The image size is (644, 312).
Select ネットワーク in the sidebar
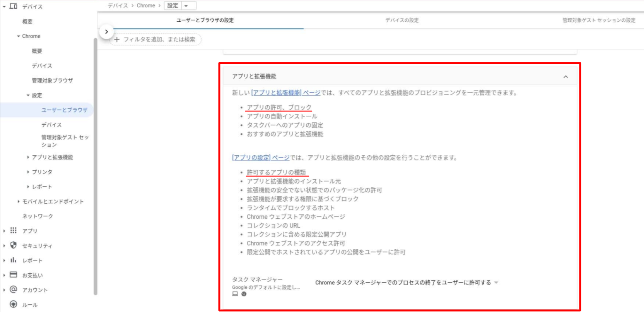point(38,216)
